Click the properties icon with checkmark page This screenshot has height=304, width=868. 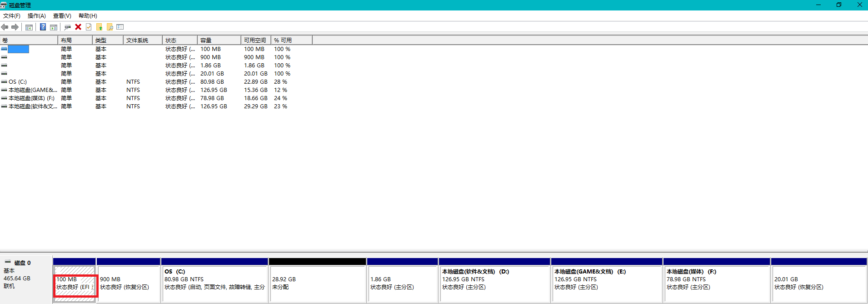[89, 27]
